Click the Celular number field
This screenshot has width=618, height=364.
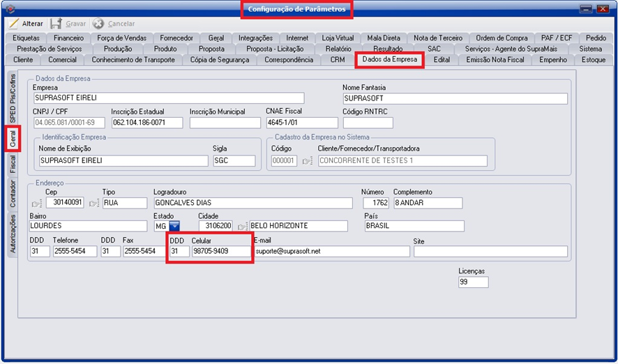tap(220, 251)
